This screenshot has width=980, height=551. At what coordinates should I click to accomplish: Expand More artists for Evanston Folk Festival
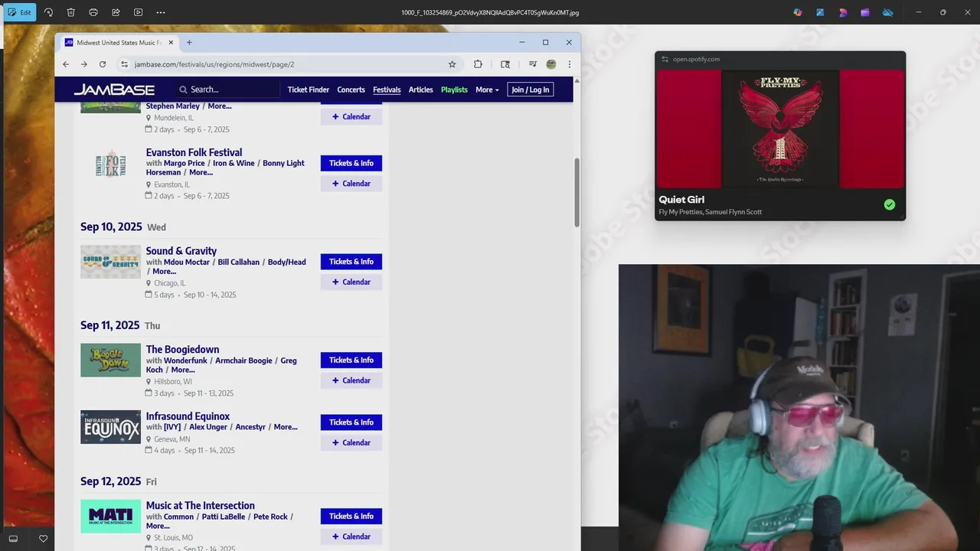(x=201, y=172)
